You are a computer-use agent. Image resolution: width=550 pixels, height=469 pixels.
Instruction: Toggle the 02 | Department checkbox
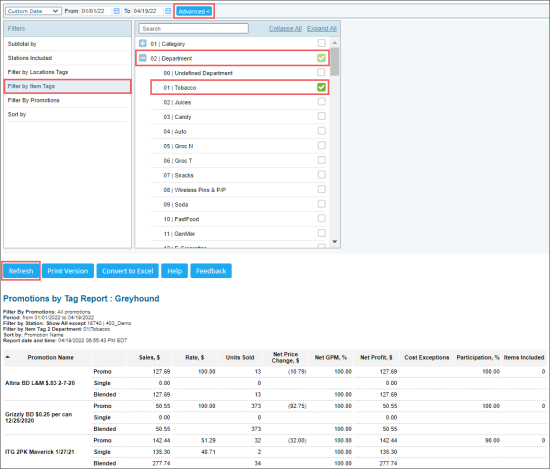(321, 58)
